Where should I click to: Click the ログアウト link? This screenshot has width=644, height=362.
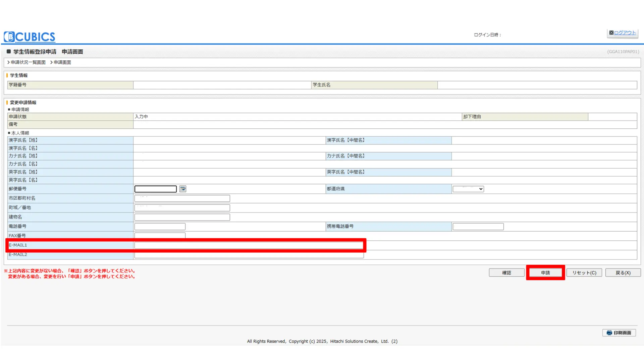point(625,33)
